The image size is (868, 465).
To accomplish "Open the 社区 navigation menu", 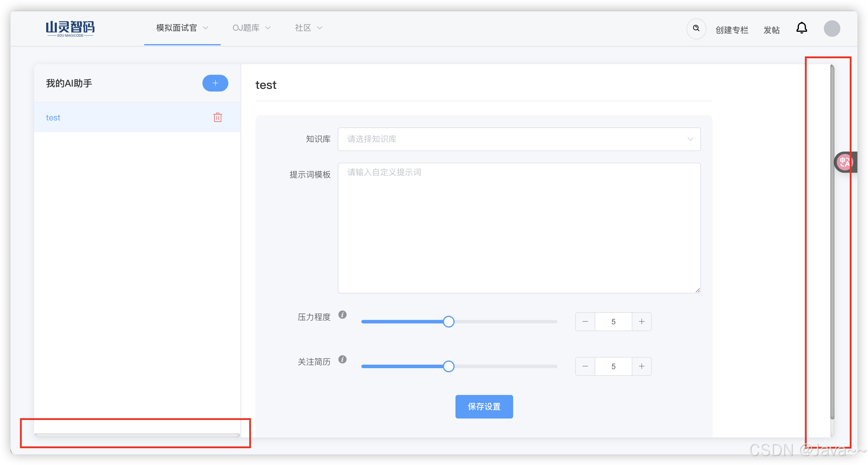I will [x=308, y=28].
